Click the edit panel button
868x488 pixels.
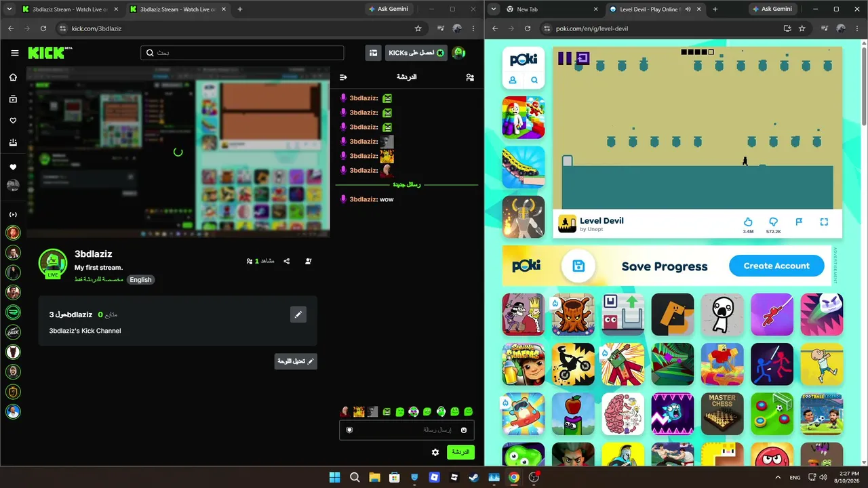point(296,361)
